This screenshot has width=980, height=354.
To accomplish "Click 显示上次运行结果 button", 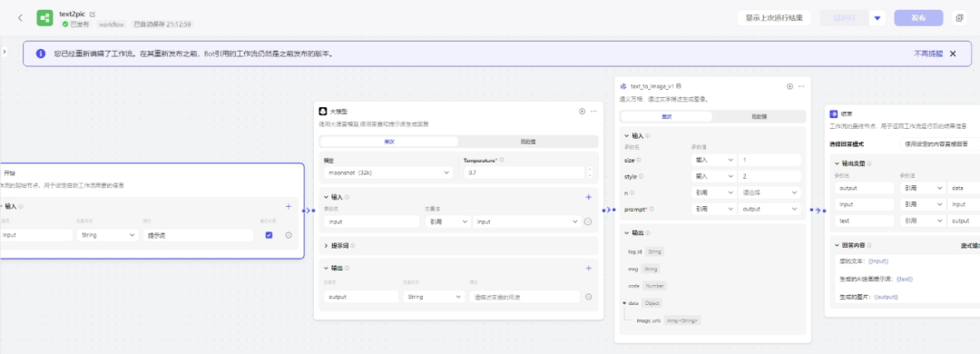I will (x=774, y=18).
